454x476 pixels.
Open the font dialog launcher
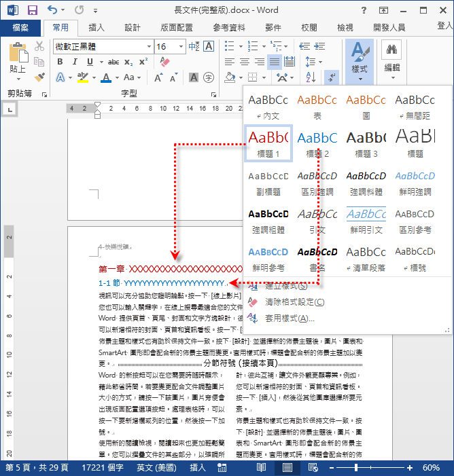[213, 94]
